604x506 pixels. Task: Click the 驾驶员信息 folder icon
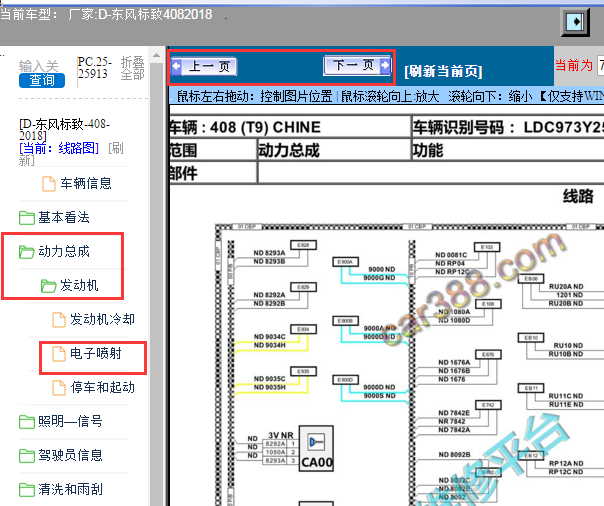[x=27, y=456]
